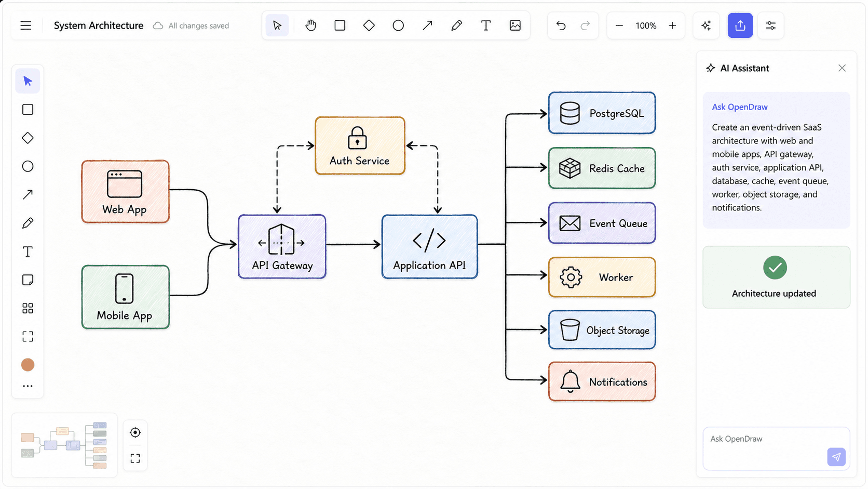
Task: Click the blue share export button
Action: tap(740, 25)
